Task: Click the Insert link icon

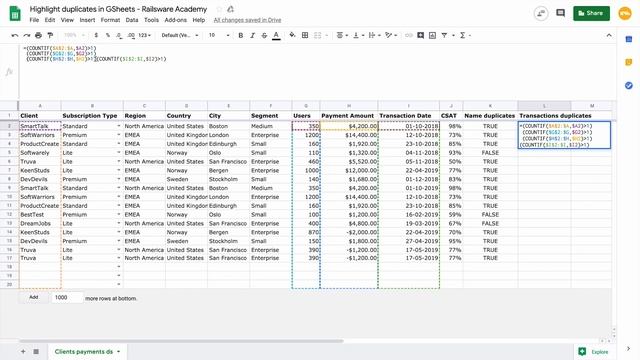Action: (409, 36)
